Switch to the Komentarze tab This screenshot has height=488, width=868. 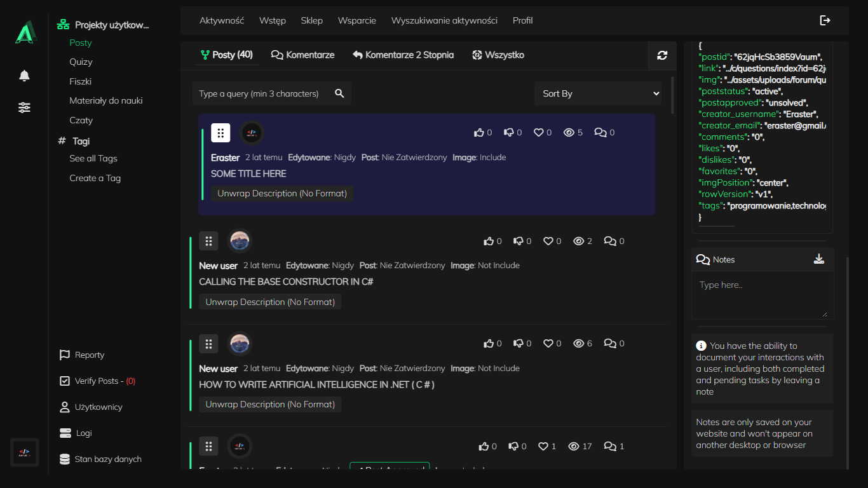(x=302, y=55)
